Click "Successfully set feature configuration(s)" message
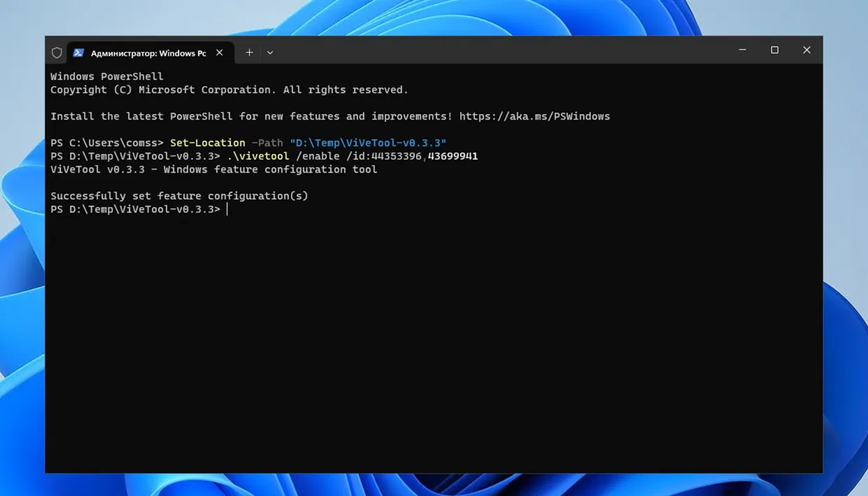 pos(179,196)
